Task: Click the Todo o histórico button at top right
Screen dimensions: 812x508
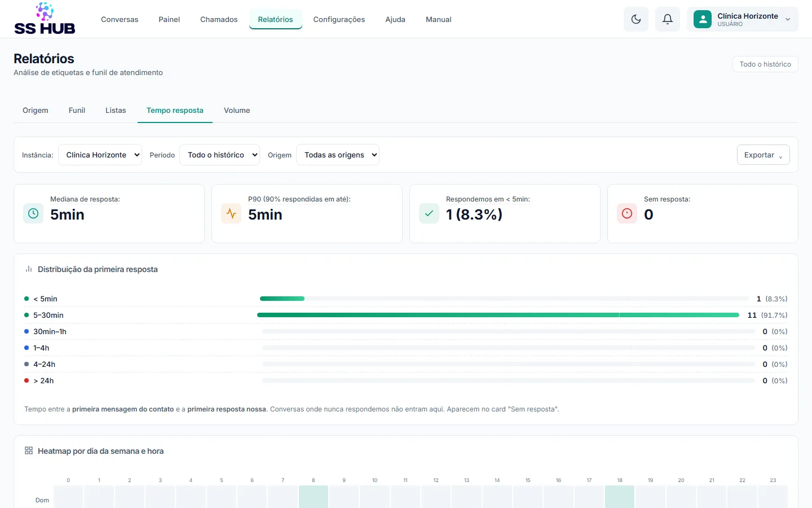Action: (x=765, y=64)
